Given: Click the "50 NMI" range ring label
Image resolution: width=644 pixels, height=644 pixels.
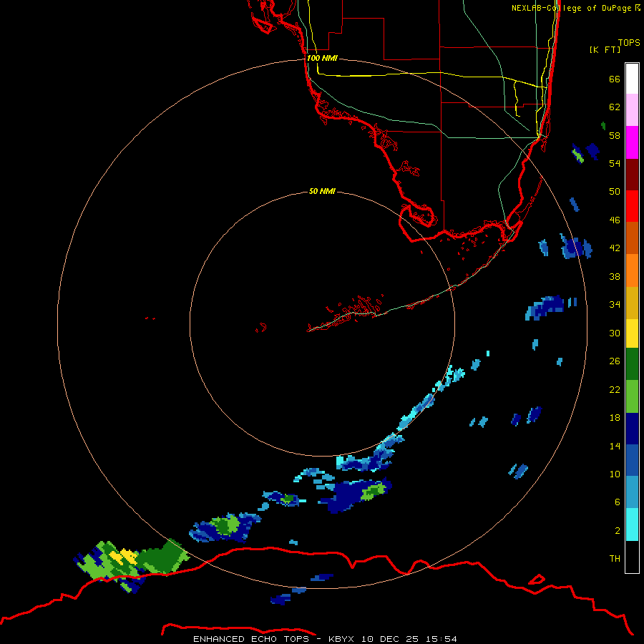Looking at the screenshot, I should click(322, 191).
